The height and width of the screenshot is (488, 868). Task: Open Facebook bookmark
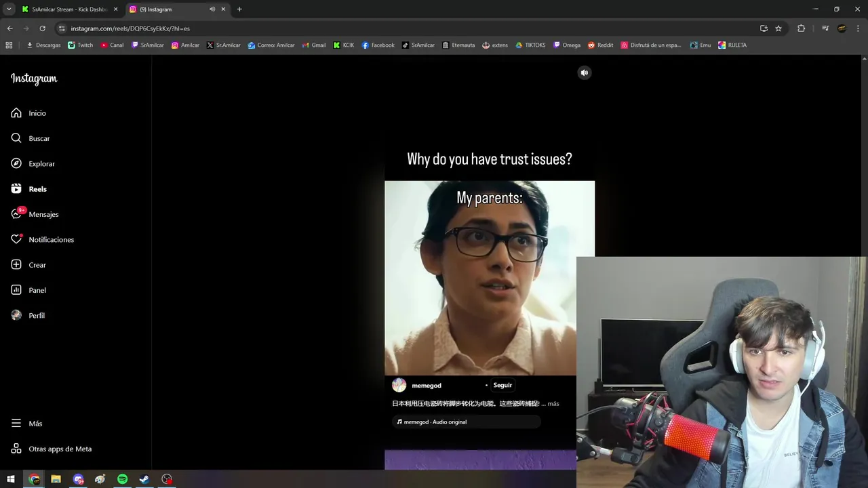point(378,45)
